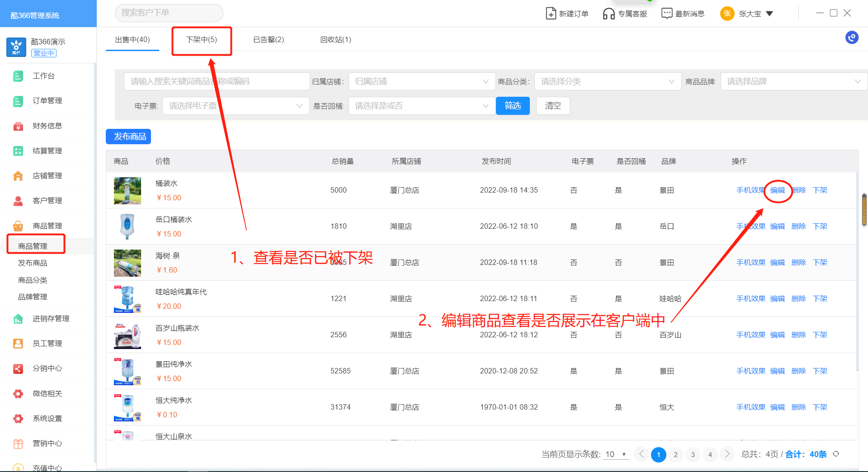Open the distribution center (分销中心) icon

pos(18,368)
